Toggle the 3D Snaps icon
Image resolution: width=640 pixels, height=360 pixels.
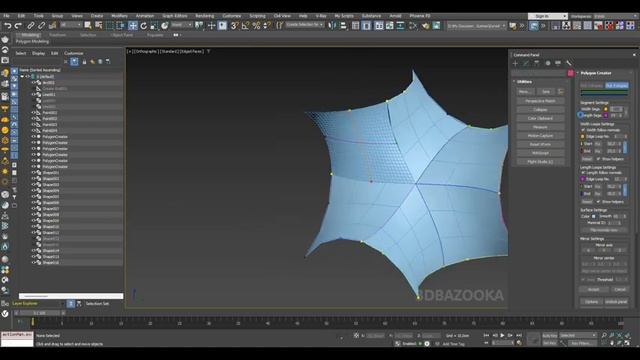(234, 25)
